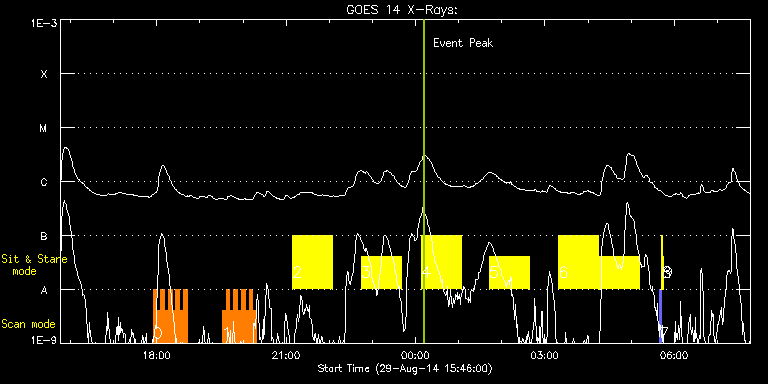Click the orange scan block labeled 0

coord(170,316)
